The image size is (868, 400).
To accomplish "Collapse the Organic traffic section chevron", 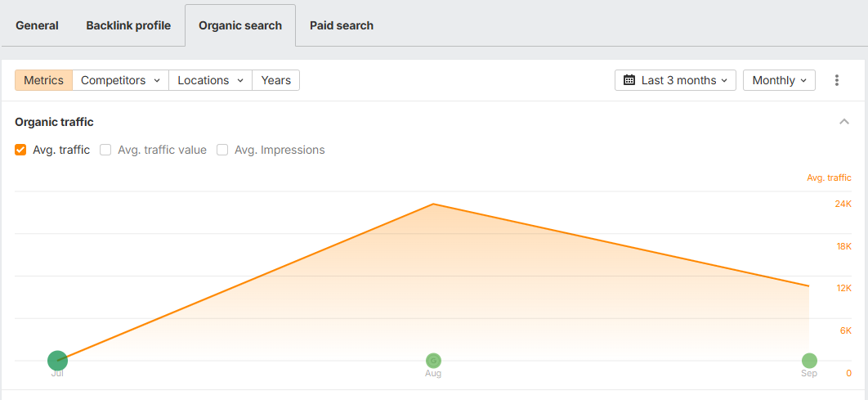I will pyautogui.click(x=844, y=122).
